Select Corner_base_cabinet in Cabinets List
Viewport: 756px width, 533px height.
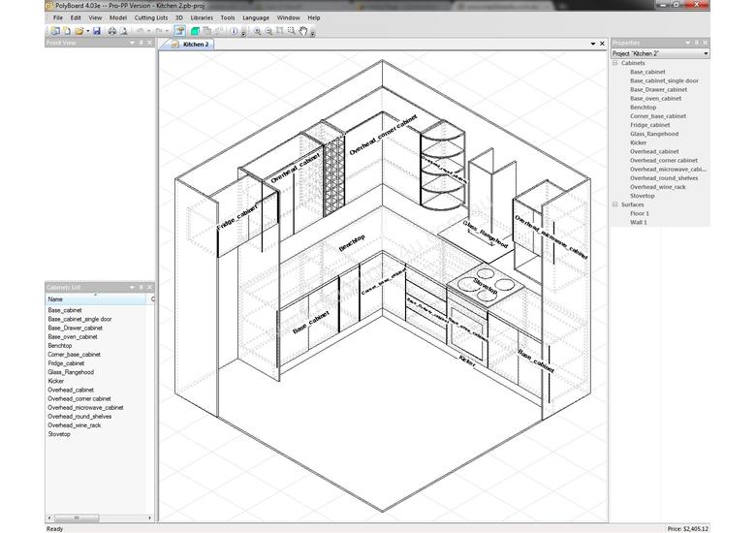(74, 355)
